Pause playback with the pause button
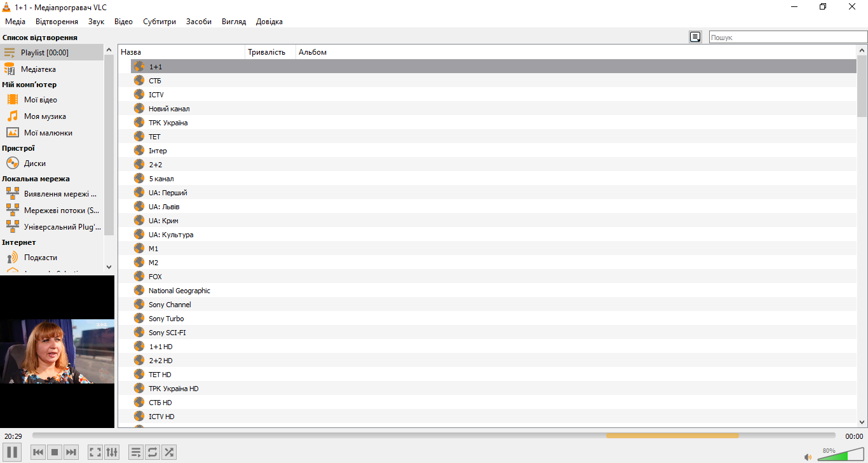The image size is (868, 463). point(13,452)
